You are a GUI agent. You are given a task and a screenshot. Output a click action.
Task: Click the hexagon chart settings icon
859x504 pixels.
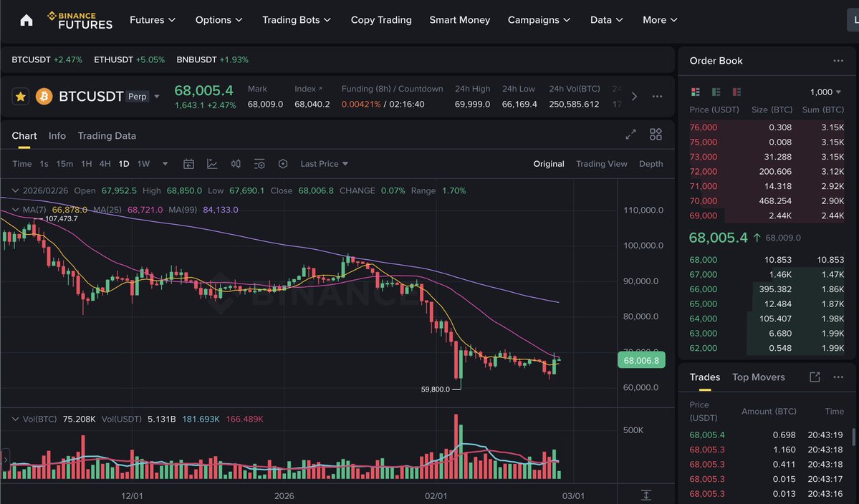(x=283, y=164)
